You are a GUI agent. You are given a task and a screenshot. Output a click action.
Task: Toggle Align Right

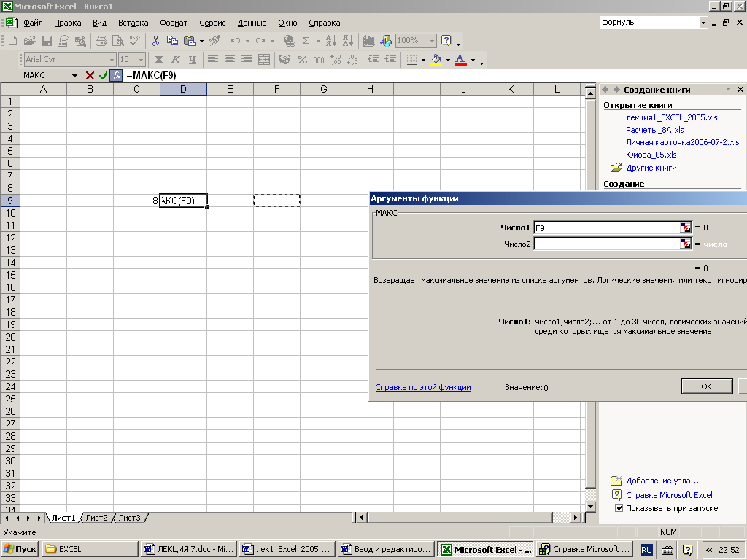[247, 60]
